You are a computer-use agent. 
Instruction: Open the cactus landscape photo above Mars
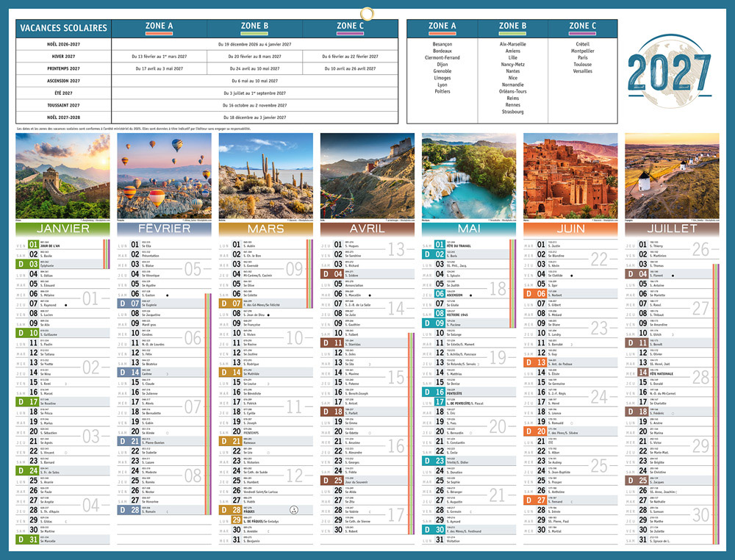266,176
